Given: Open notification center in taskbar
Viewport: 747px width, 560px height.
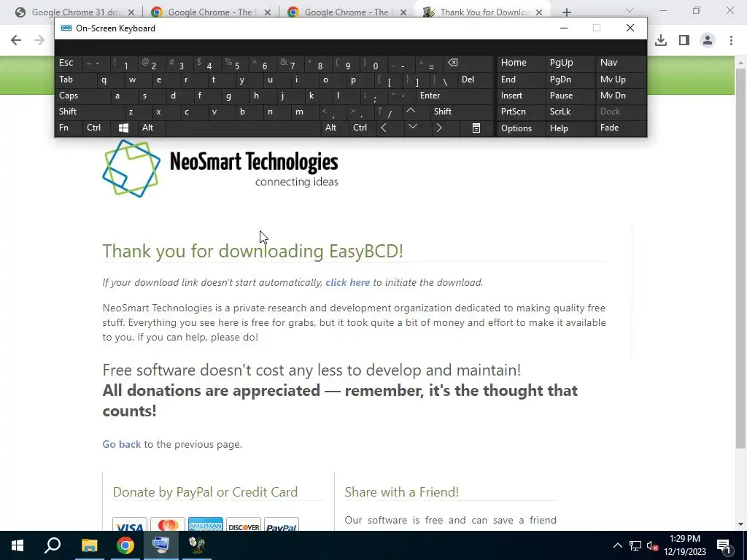Looking at the screenshot, I should point(724,545).
